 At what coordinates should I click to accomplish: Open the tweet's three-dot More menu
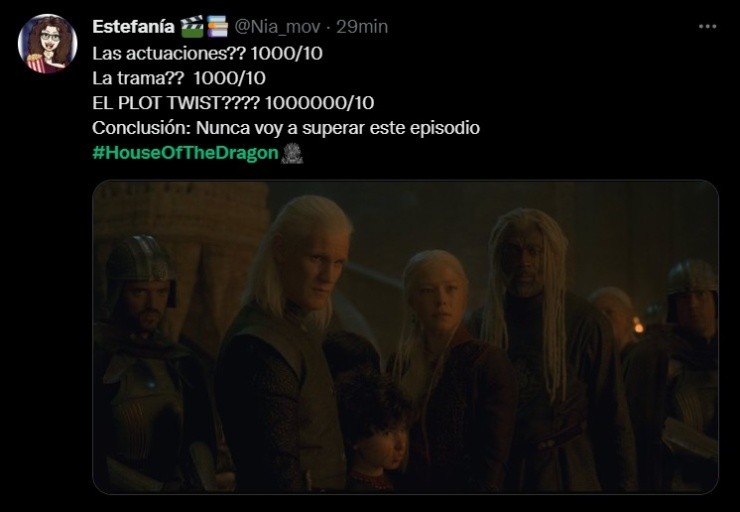tap(707, 27)
